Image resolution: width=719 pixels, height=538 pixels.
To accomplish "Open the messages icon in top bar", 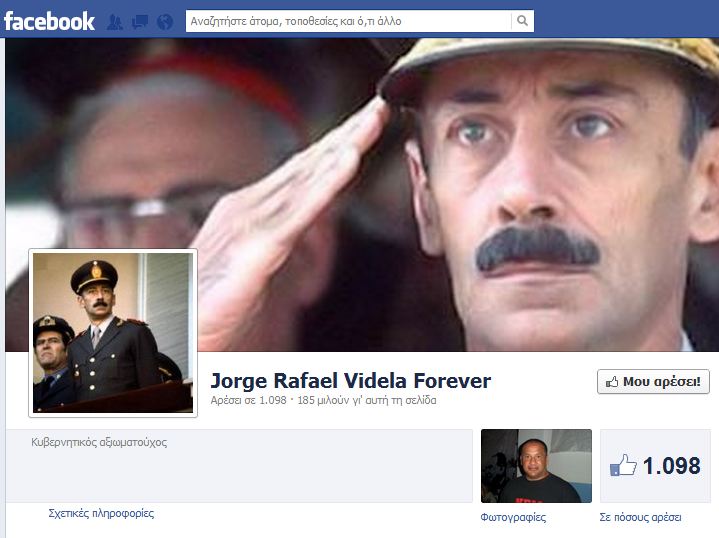I will click(x=140, y=21).
